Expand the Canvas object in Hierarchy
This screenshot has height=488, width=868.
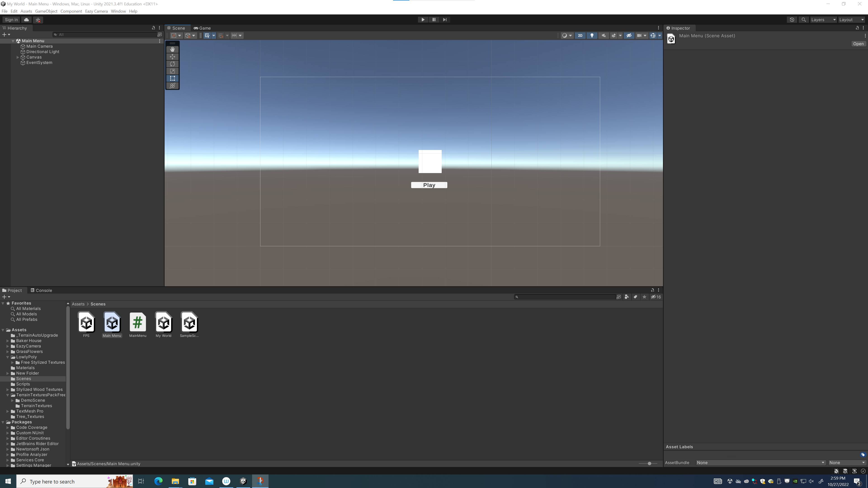point(18,57)
